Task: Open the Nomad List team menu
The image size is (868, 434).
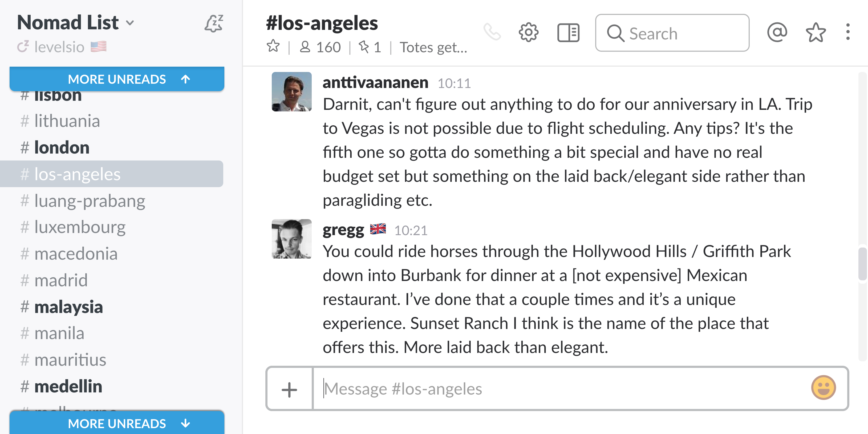Action: click(75, 23)
